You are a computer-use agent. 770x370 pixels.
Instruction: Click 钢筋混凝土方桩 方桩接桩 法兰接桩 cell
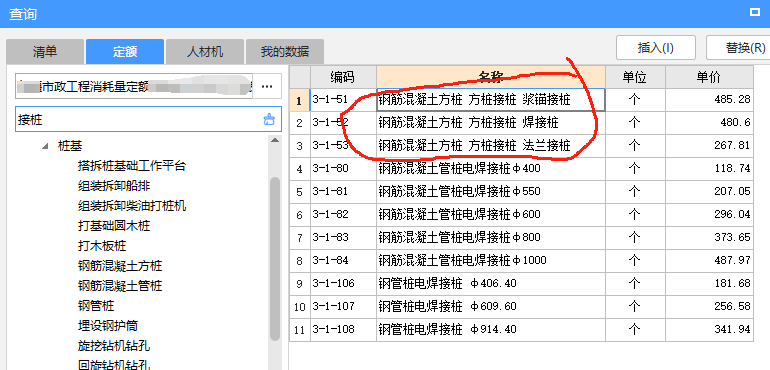[491, 145]
